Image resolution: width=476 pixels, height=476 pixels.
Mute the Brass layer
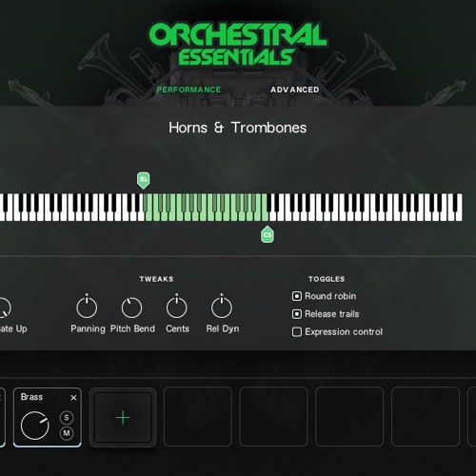pos(67,433)
